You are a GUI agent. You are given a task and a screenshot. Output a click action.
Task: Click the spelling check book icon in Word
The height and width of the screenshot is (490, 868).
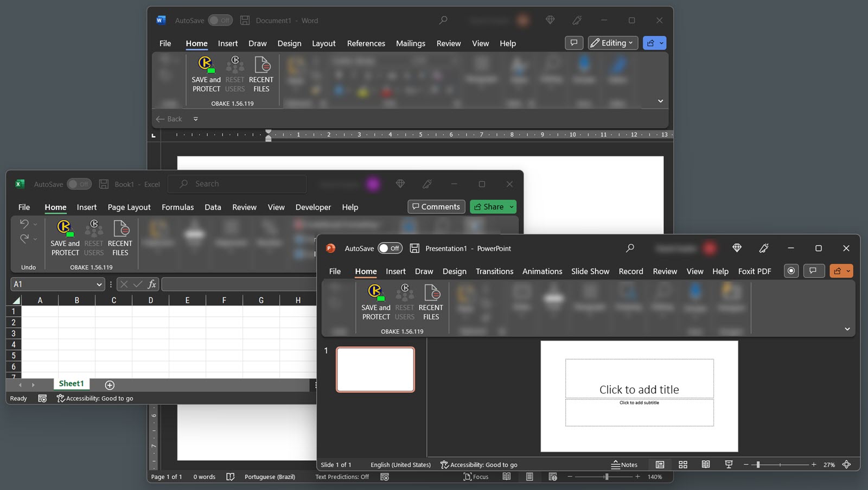coord(230,476)
